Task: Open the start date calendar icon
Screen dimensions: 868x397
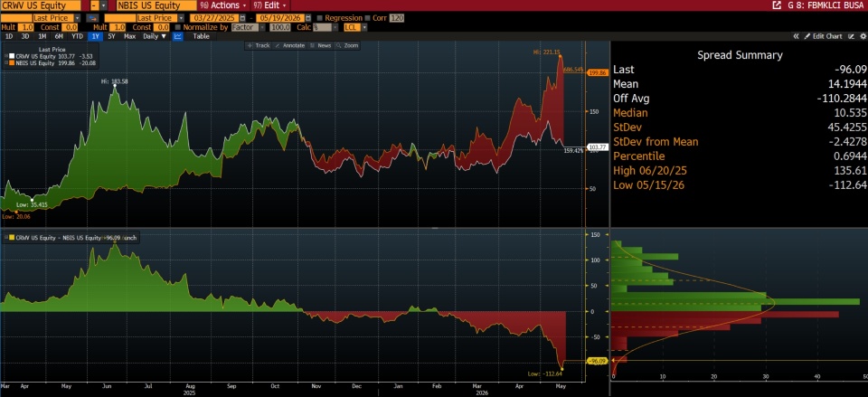Action: pos(242,18)
